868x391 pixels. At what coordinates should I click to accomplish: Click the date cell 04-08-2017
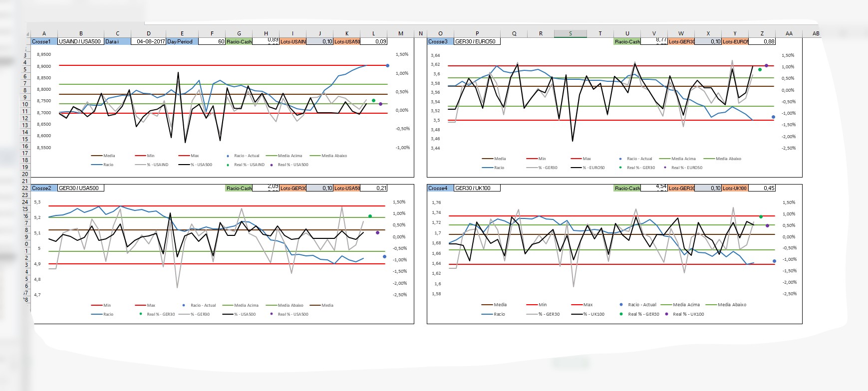(x=148, y=41)
